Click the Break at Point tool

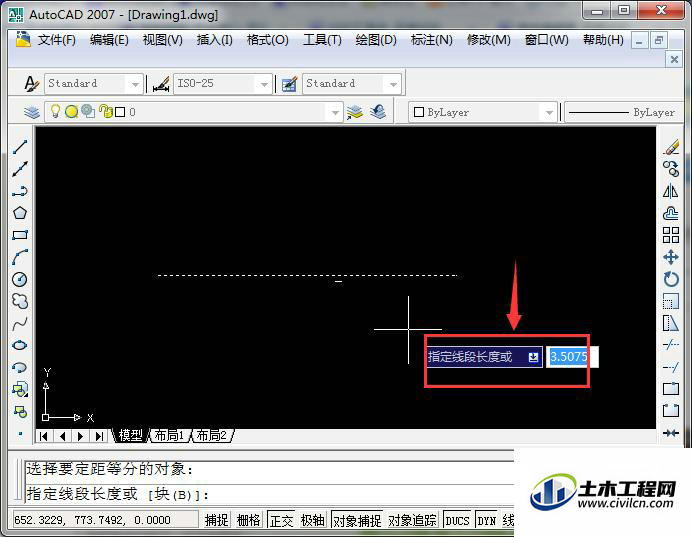[671, 389]
